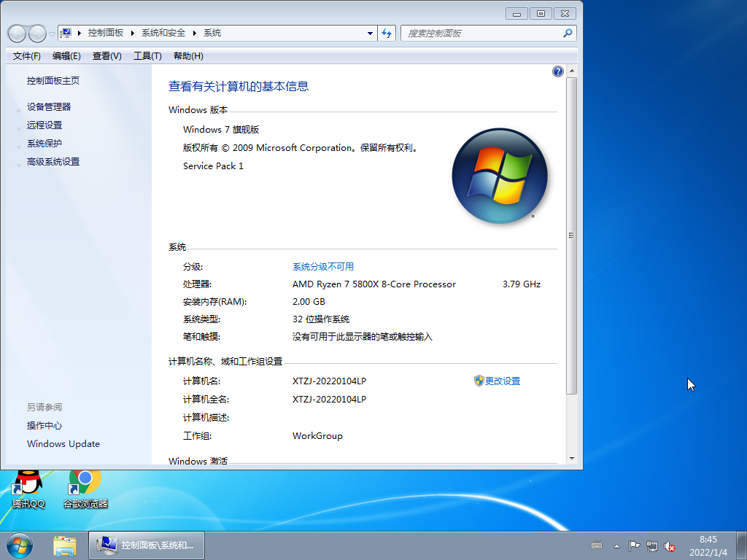Click the 更改设置 link
The image size is (747, 560).
coord(503,381)
